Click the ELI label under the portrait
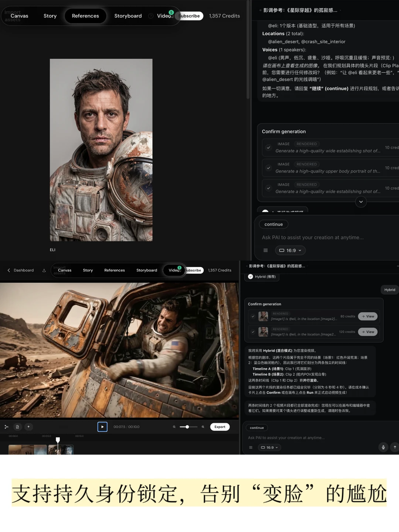399x532 pixels. point(52,250)
